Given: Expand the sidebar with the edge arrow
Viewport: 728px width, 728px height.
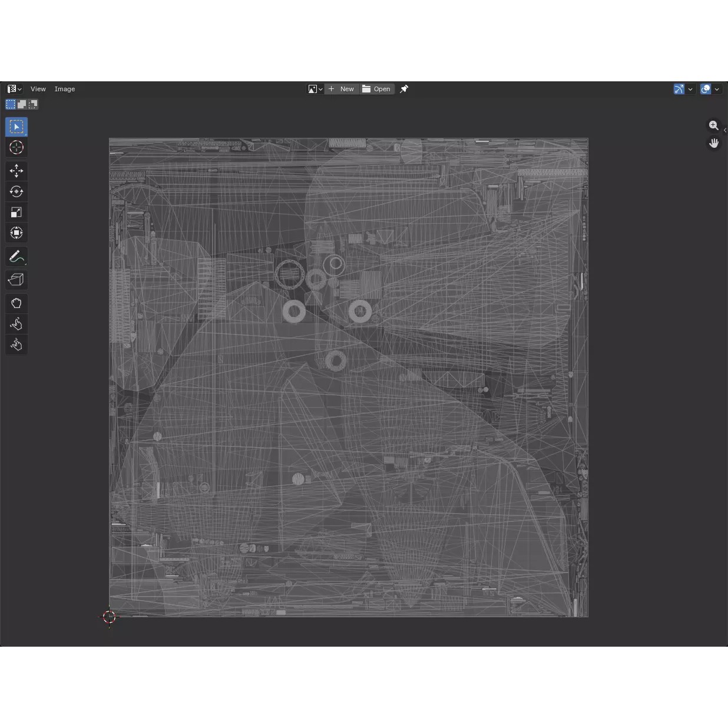Looking at the screenshot, I should (725, 130).
